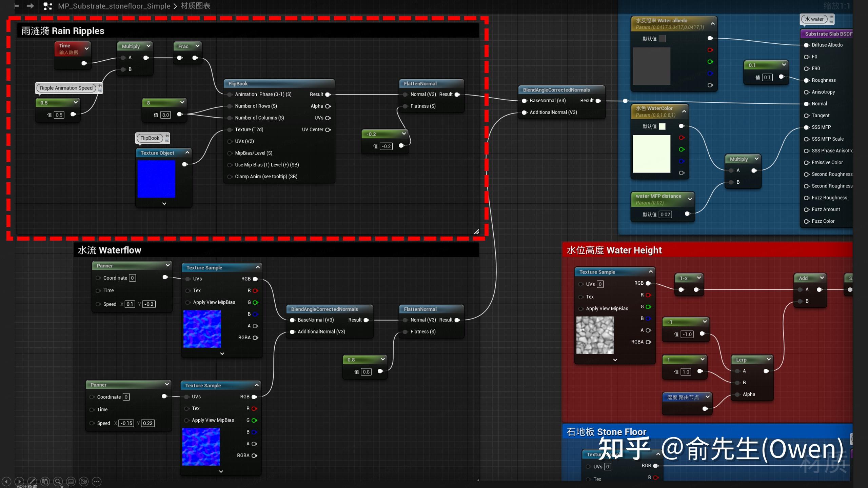Click the back navigation arrow in the bottom toolbar
Image resolution: width=868 pixels, height=488 pixels.
tap(6, 481)
